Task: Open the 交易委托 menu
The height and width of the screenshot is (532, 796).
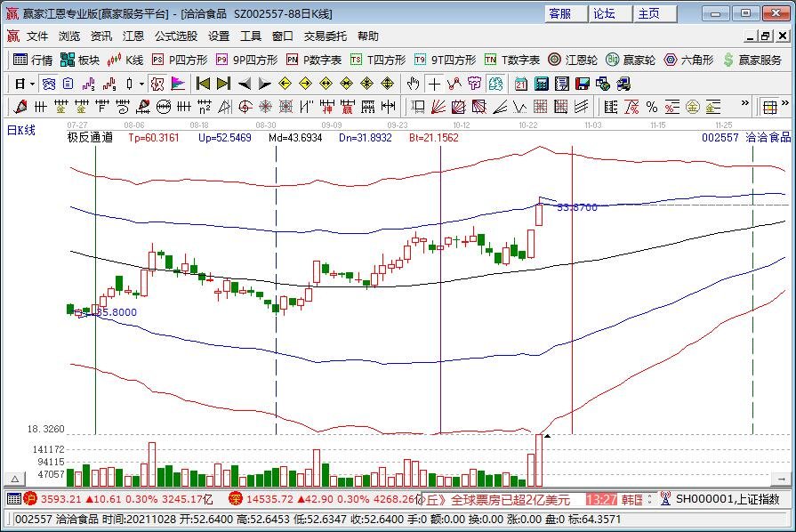Action: [326, 36]
